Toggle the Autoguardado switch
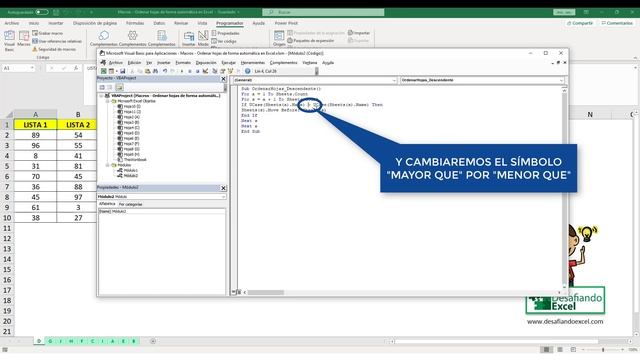Screen dimensions: 640x360 (x=42, y=12)
